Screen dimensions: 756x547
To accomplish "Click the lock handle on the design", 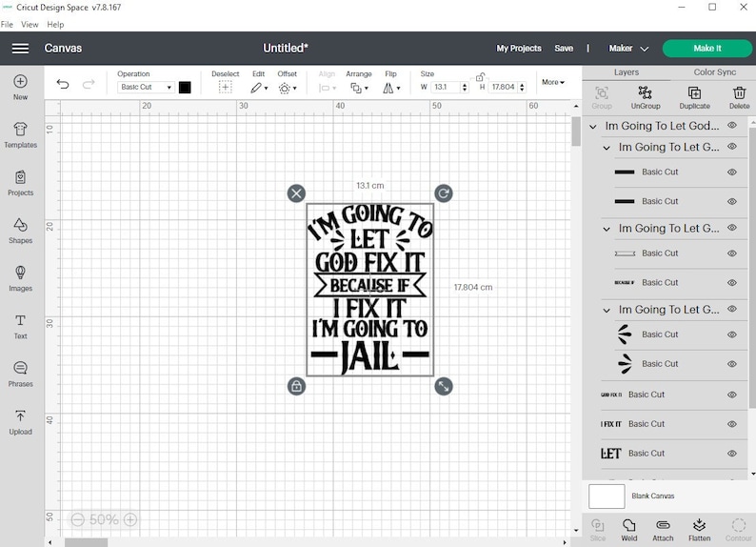I will coord(296,386).
